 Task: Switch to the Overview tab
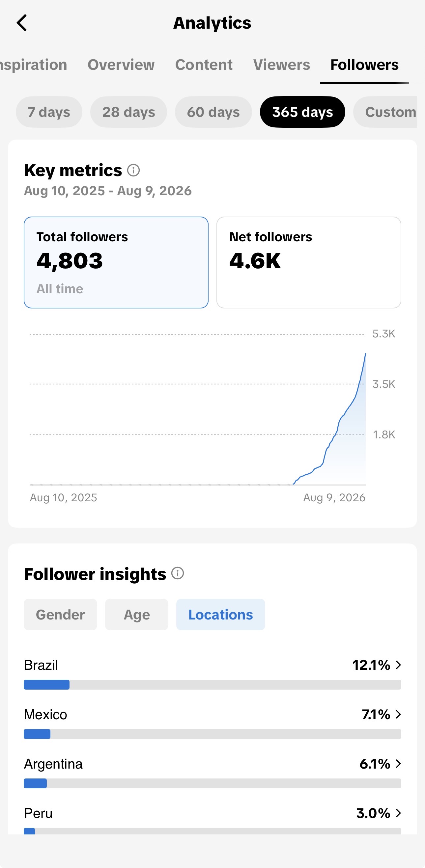(121, 65)
